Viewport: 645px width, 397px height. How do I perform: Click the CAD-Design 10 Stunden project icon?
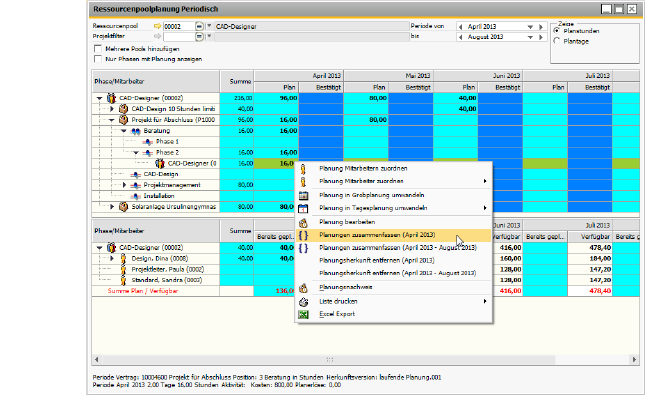pos(123,109)
